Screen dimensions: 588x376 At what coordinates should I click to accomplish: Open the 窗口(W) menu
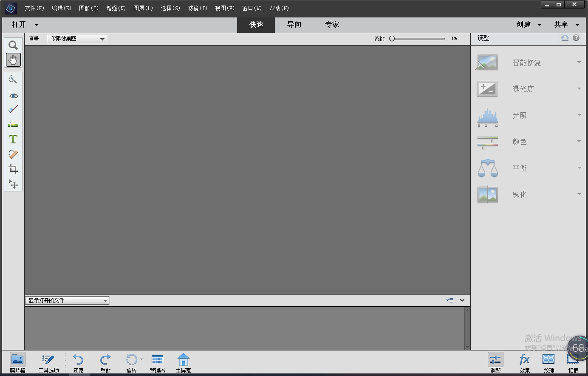pyautogui.click(x=252, y=8)
